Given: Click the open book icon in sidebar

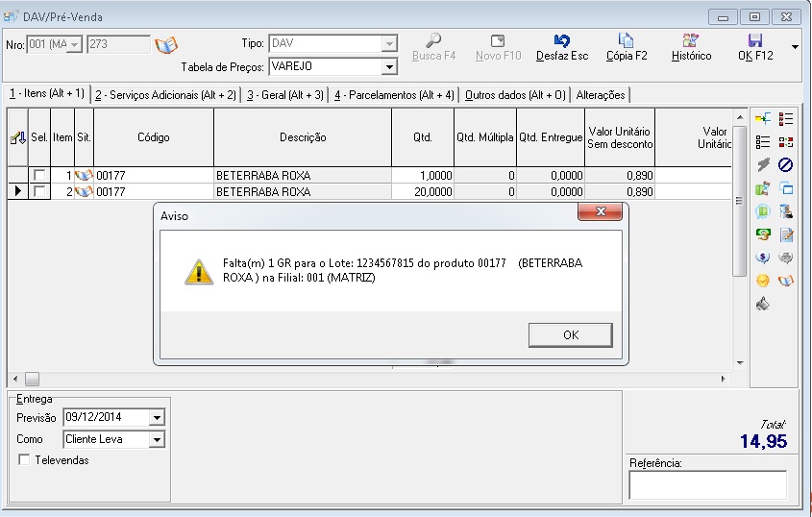Looking at the screenshot, I should coord(786,281).
